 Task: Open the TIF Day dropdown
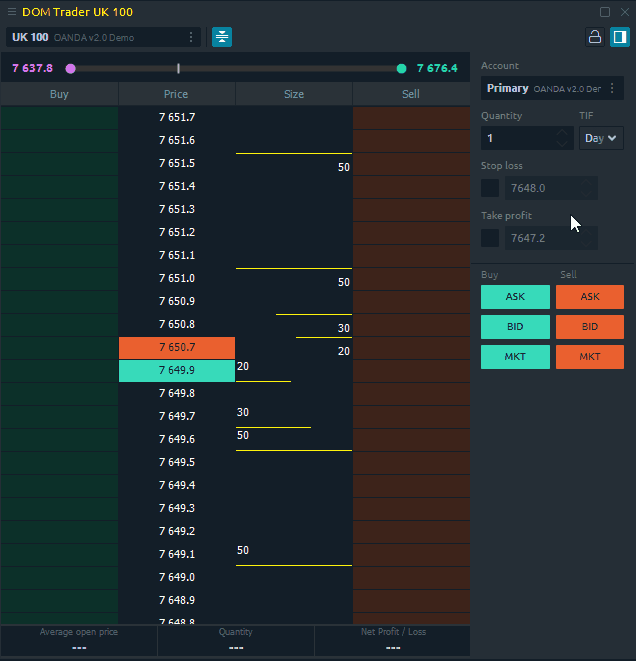pyautogui.click(x=601, y=138)
